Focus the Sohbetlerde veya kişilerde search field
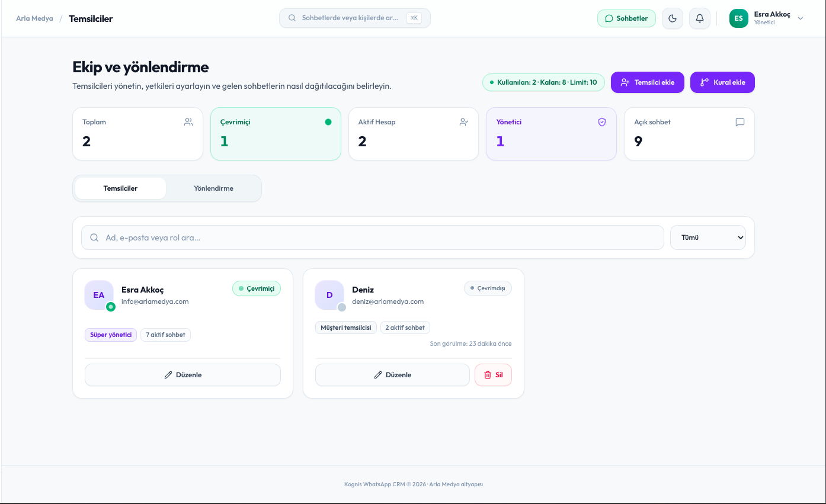Viewport: 826px width, 504px height. pyautogui.click(x=355, y=18)
